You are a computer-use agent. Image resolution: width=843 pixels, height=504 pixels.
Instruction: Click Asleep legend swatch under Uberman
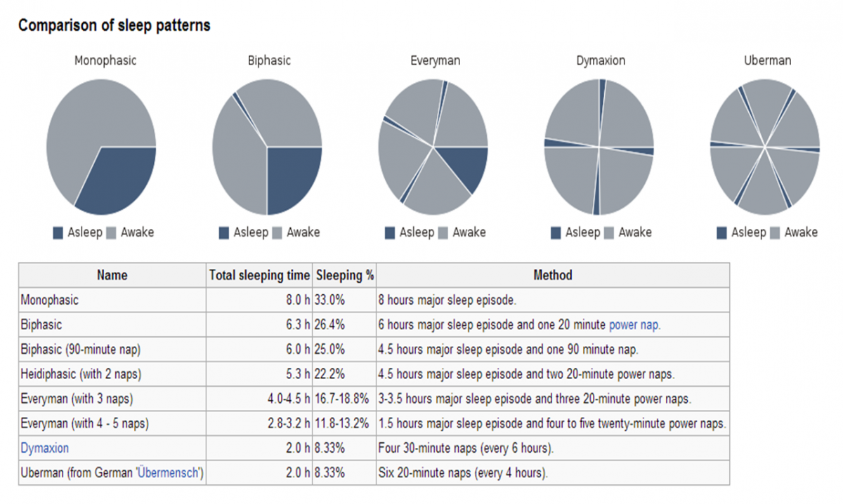click(x=721, y=233)
